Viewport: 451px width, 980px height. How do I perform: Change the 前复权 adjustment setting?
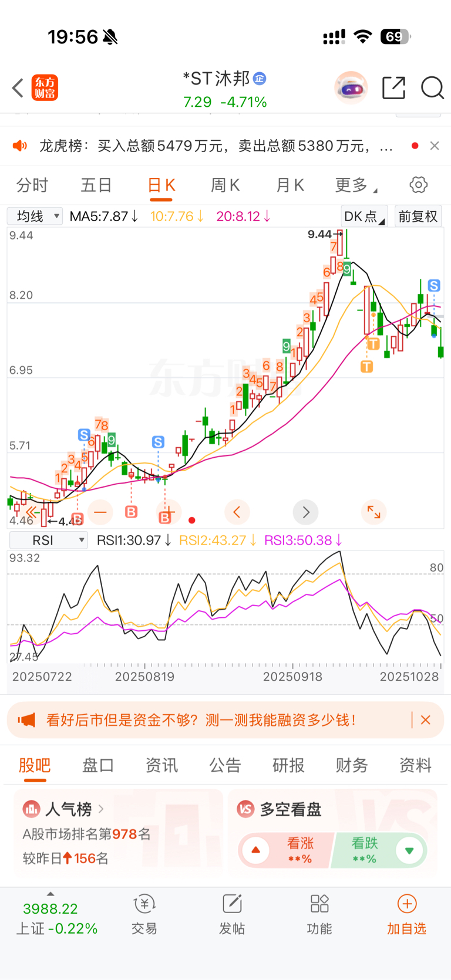coord(418,216)
